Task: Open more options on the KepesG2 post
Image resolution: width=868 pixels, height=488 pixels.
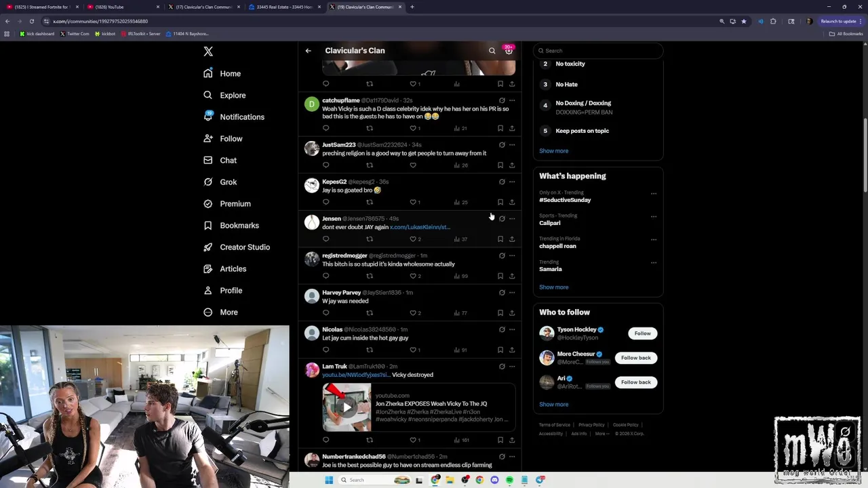Action: click(x=512, y=182)
